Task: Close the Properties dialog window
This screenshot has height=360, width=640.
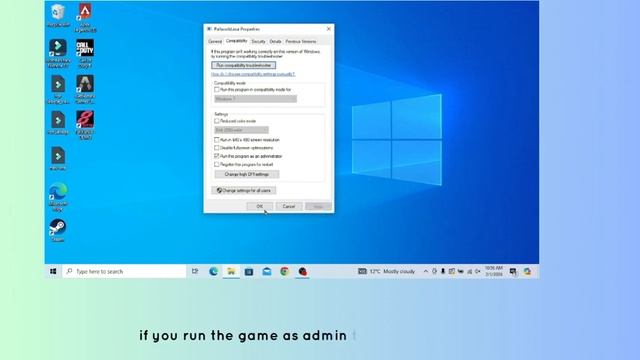Action: [329, 29]
